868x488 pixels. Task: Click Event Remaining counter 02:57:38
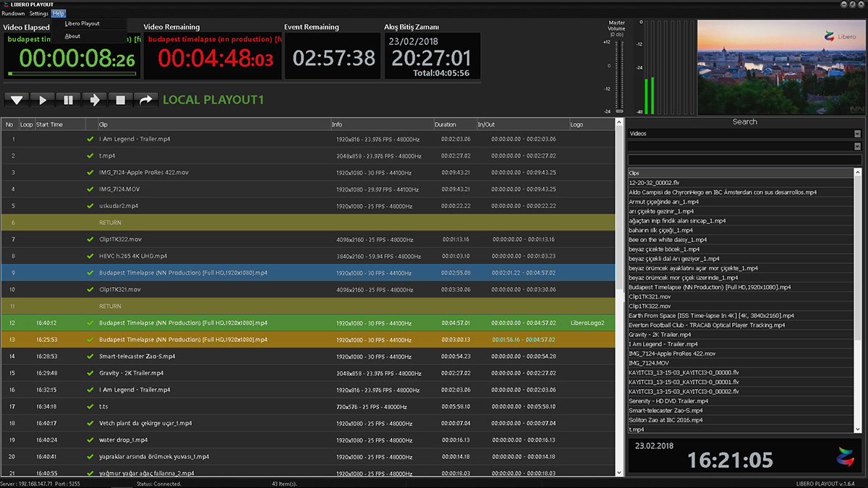(x=333, y=58)
